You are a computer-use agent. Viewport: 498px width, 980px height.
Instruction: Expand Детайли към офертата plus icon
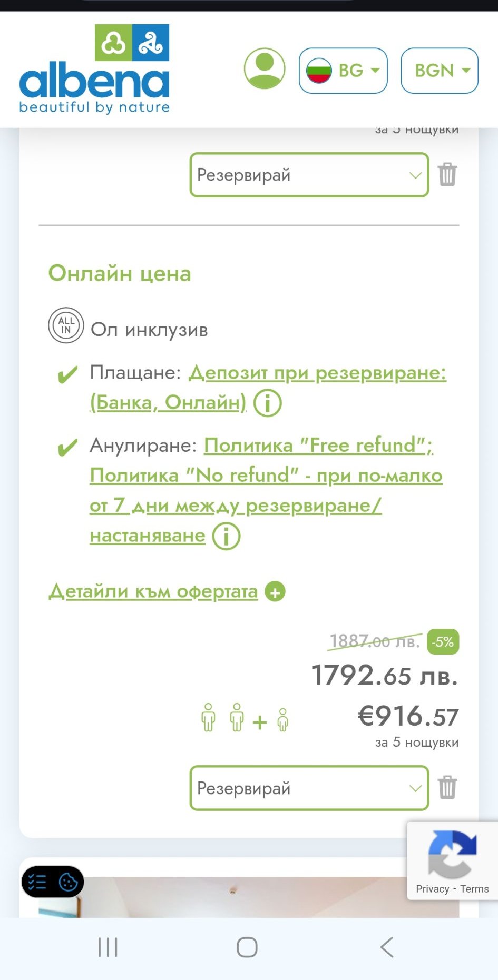275,592
